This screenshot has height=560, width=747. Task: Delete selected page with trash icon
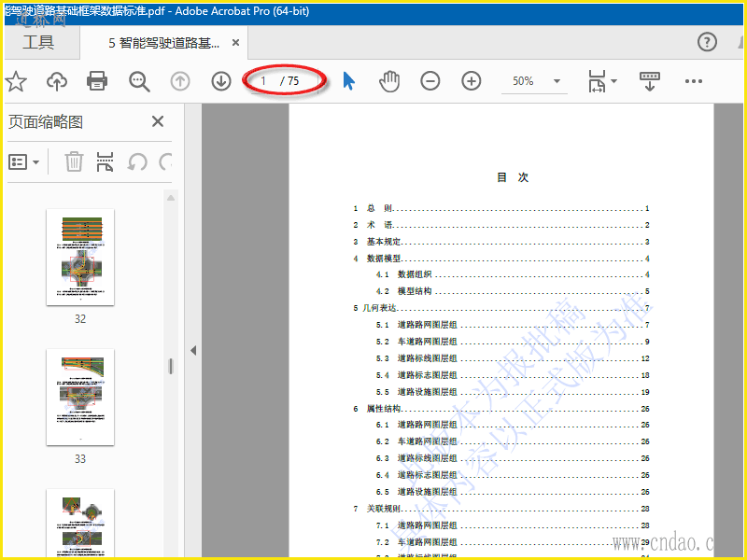pyautogui.click(x=74, y=161)
